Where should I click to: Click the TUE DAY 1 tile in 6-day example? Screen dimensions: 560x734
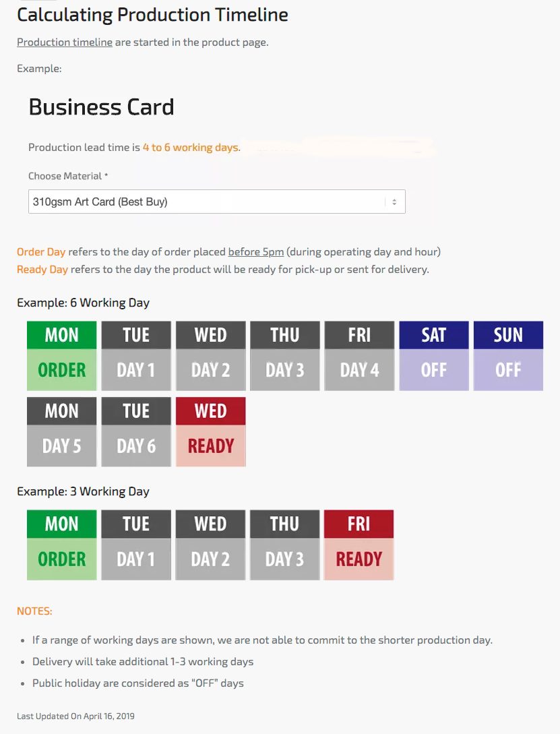pyautogui.click(x=136, y=356)
